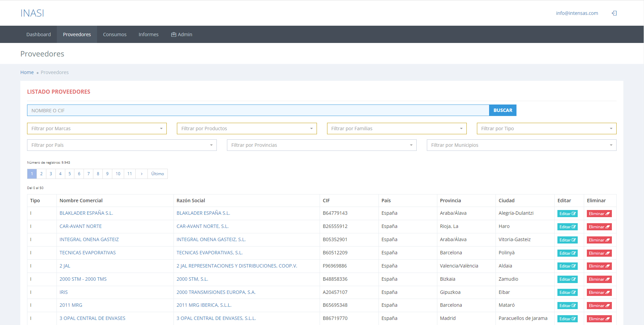Click the logout icon next to email
Screen dimensions: 644x325
point(614,13)
